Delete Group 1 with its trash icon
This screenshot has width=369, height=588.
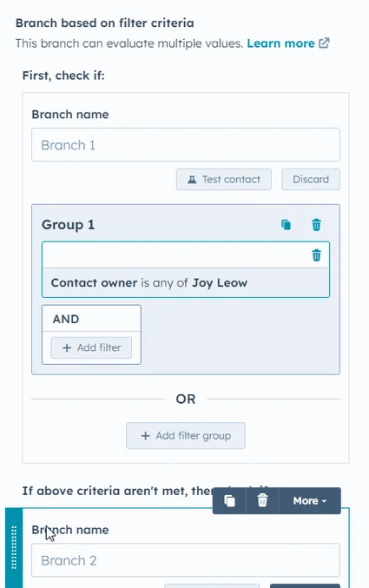(x=317, y=225)
